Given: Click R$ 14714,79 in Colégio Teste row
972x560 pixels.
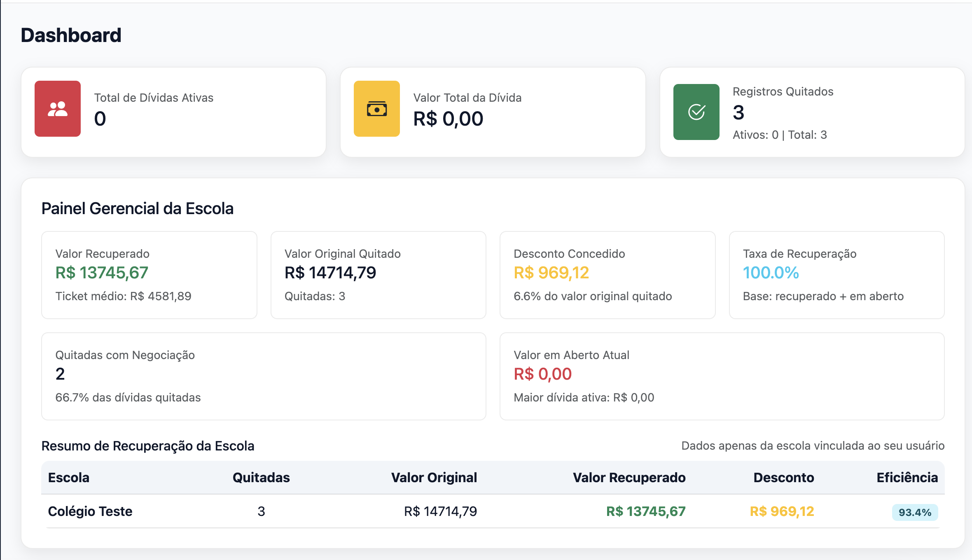Looking at the screenshot, I should click(x=440, y=511).
